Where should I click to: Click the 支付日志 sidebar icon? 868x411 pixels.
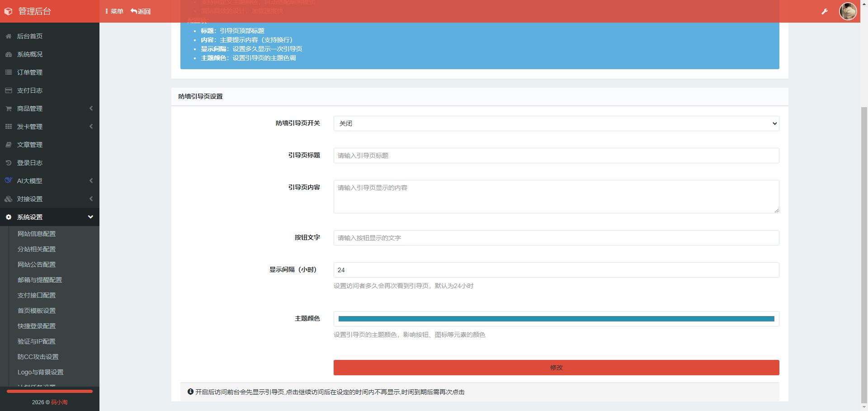(8, 90)
